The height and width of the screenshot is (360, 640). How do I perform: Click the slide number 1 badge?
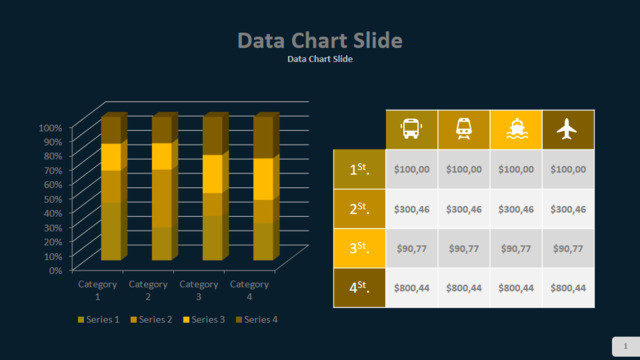click(x=626, y=346)
